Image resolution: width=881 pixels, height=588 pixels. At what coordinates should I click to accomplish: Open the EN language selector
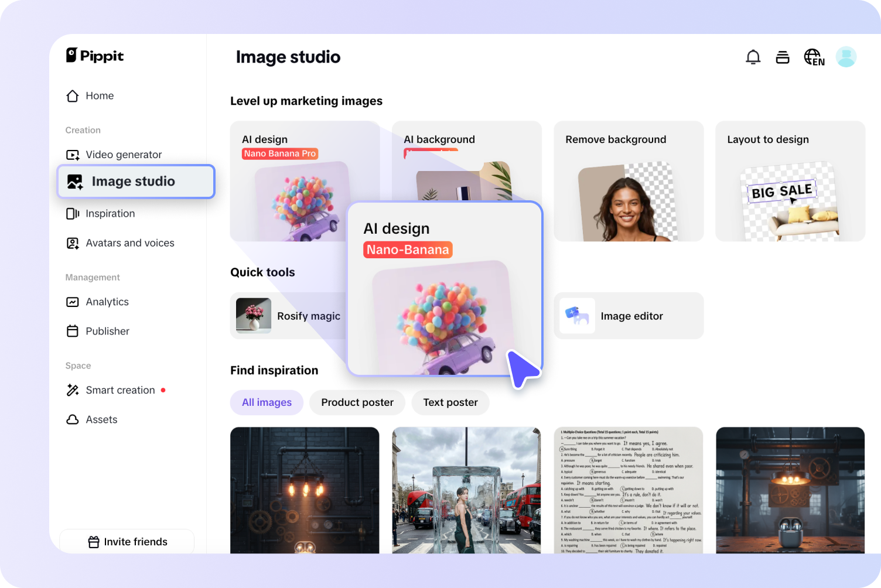[814, 57]
